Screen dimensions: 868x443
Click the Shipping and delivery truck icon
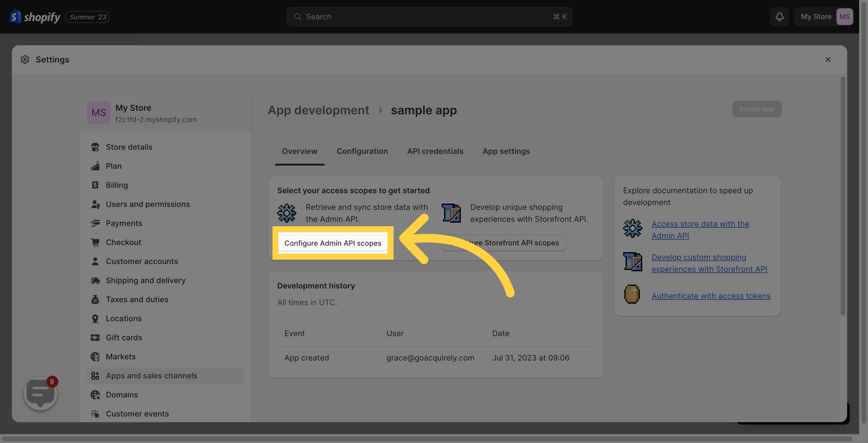coord(95,280)
